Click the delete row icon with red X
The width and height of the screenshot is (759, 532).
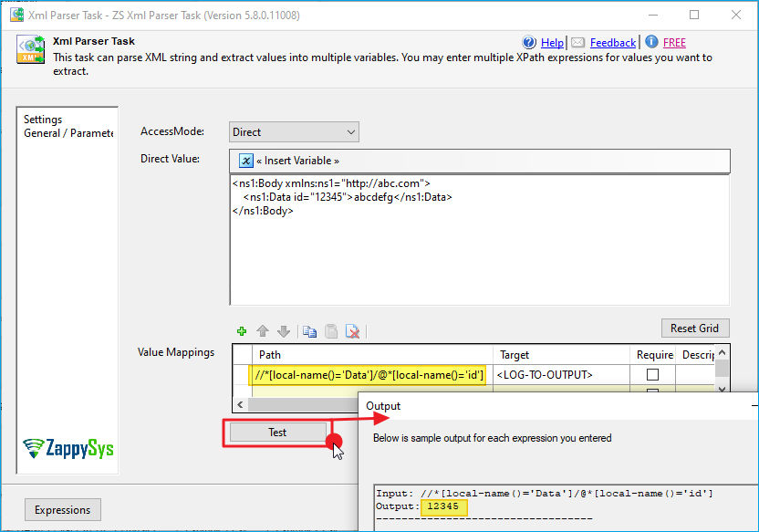pyautogui.click(x=352, y=331)
